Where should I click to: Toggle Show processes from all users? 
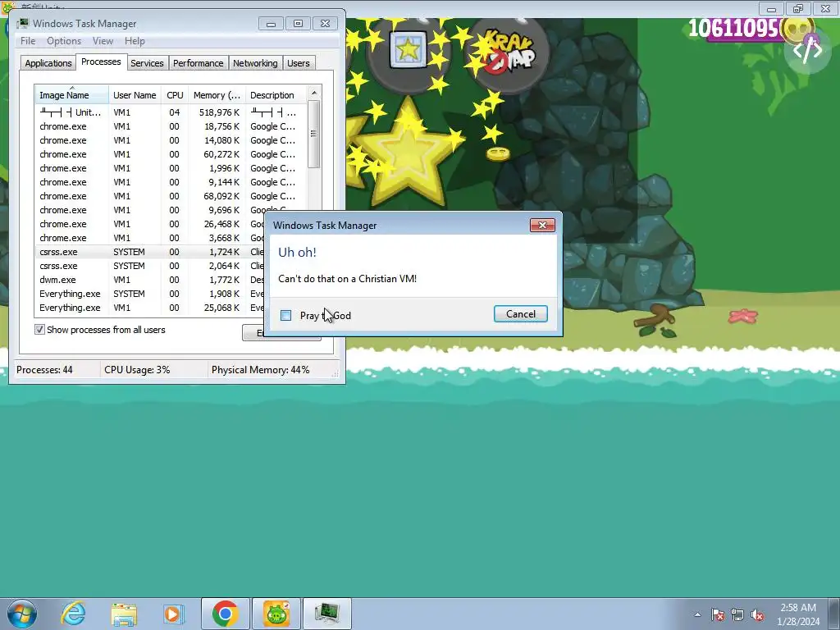pyautogui.click(x=39, y=330)
